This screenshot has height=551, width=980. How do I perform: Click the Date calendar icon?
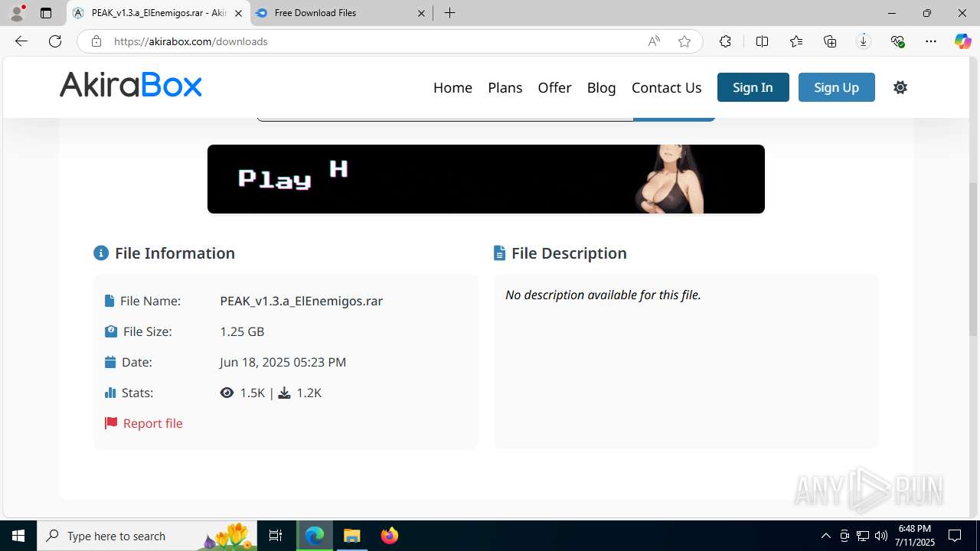110,362
